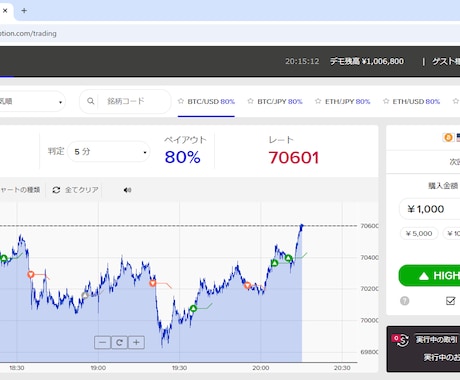This screenshot has height=380, width=460.
Task: Open the 5 分 expiry dropdown
Action: (109, 152)
